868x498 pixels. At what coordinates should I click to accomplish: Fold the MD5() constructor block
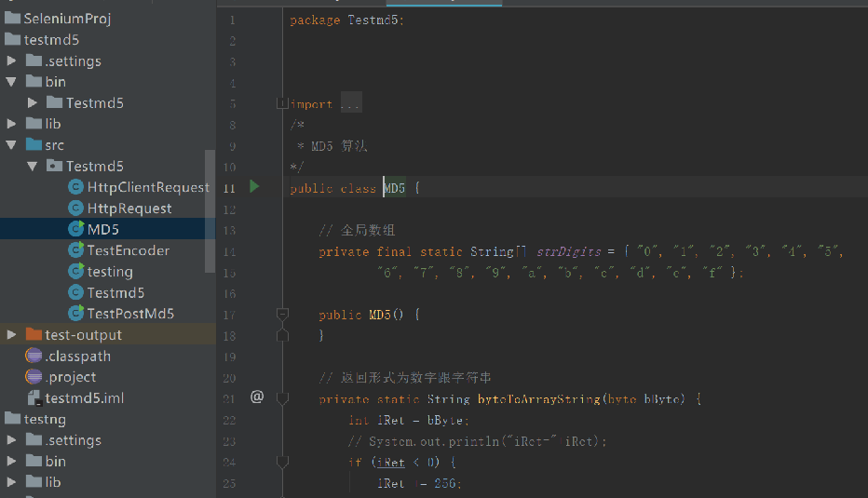[283, 315]
